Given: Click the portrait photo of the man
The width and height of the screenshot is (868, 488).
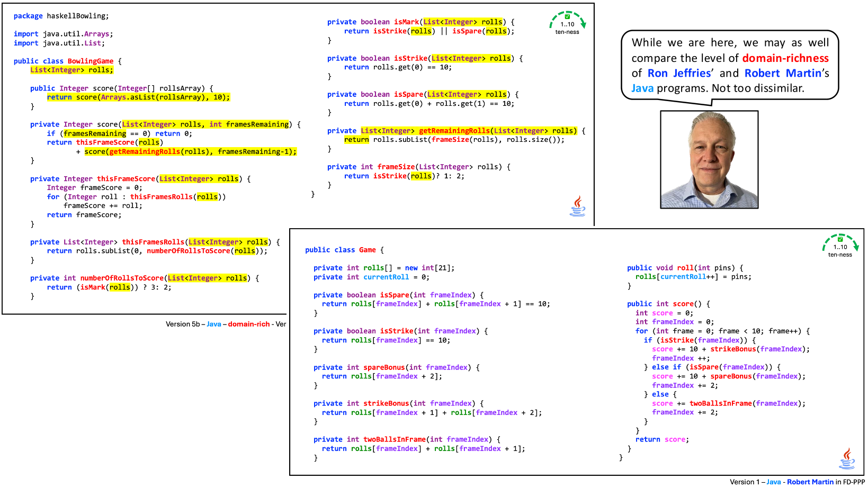Looking at the screenshot, I should point(709,159).
